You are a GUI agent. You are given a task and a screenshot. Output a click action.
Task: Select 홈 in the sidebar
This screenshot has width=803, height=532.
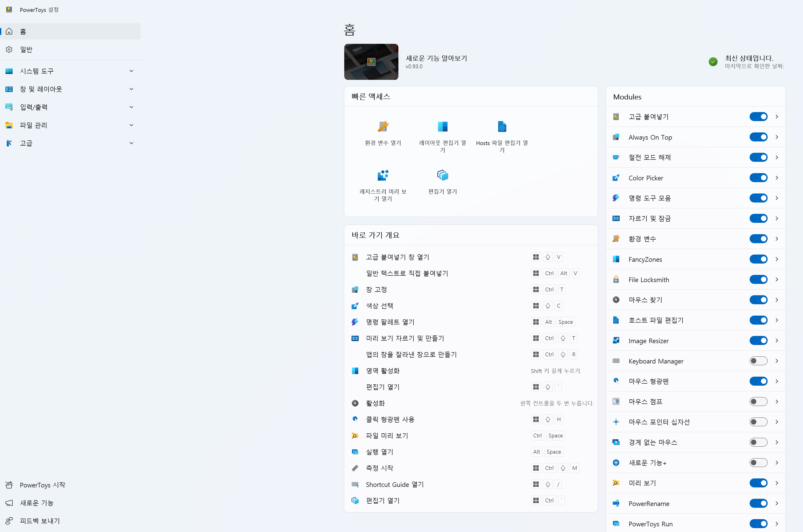pos(23,31)
